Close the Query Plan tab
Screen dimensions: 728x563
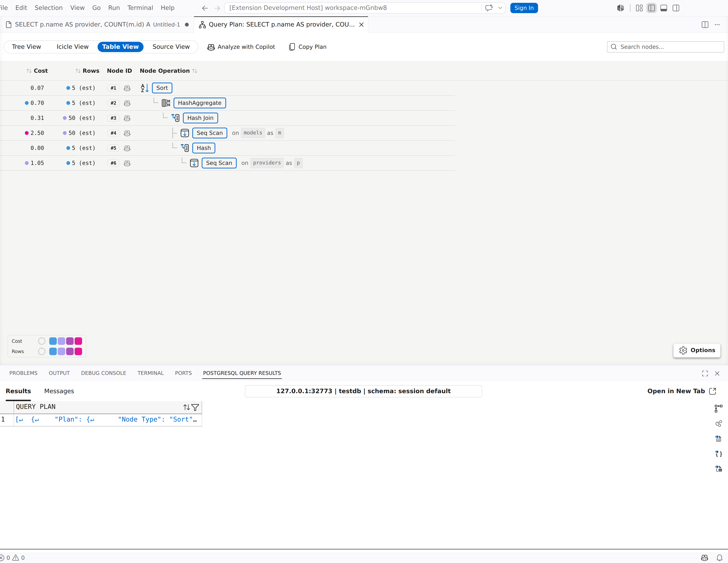coord(361,25)
